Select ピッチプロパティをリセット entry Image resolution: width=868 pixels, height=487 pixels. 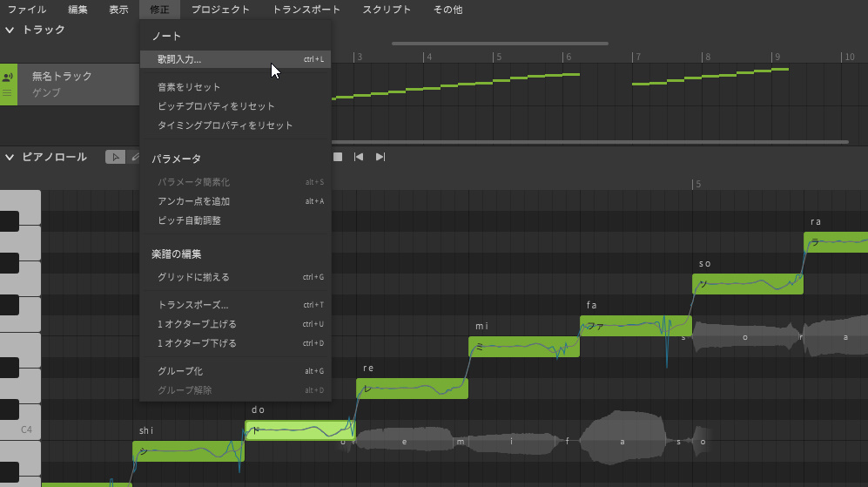click(x=235, y=105)
